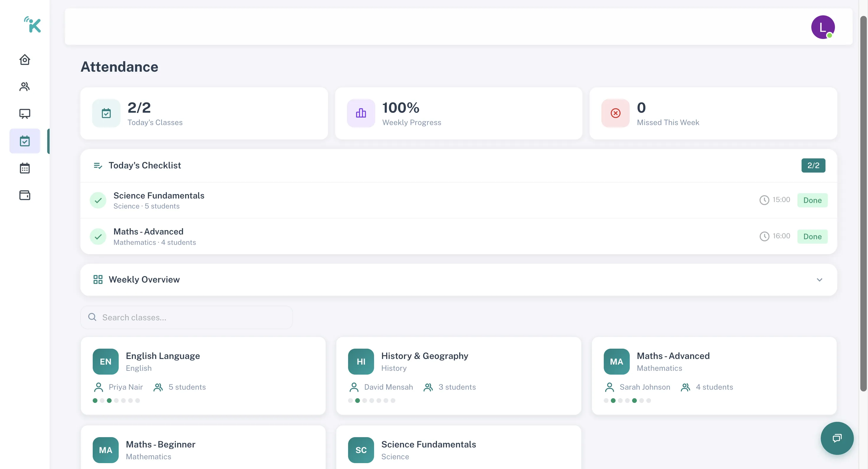The height and width of the screenshot is (469, 868).
Task: Select the Payments wallet icon in sidebar
Action: [x=25, y=195]
